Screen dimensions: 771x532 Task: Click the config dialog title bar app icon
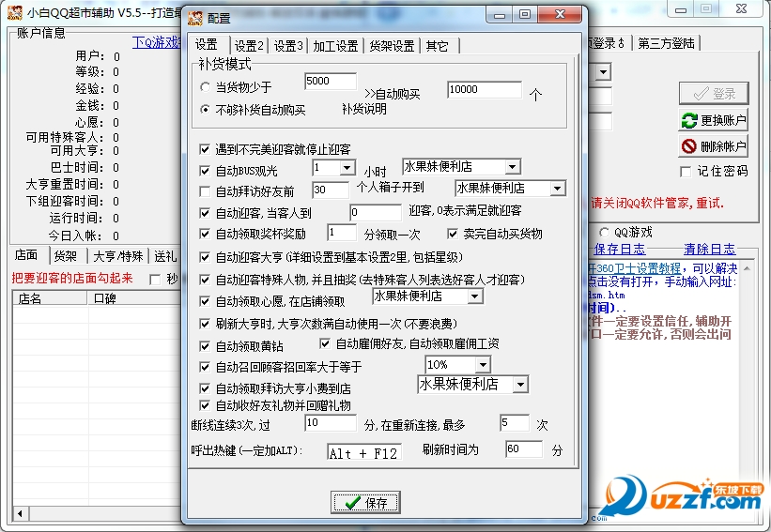click(195, 18)
